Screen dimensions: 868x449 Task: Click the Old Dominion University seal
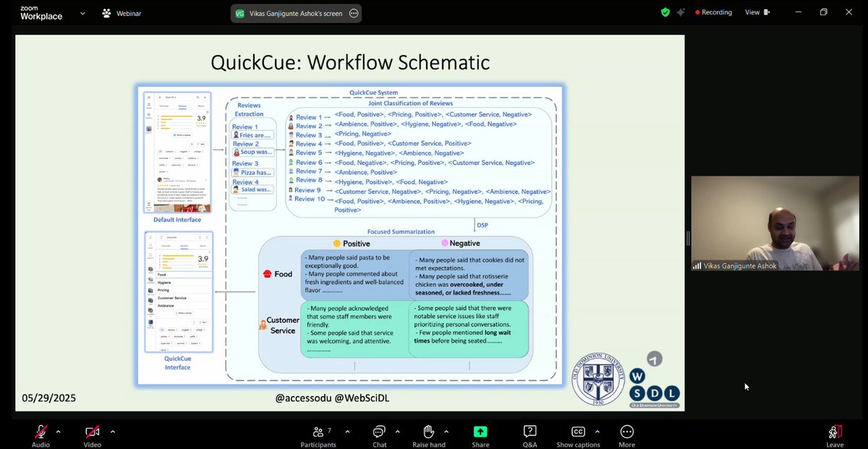pos(597,378)
